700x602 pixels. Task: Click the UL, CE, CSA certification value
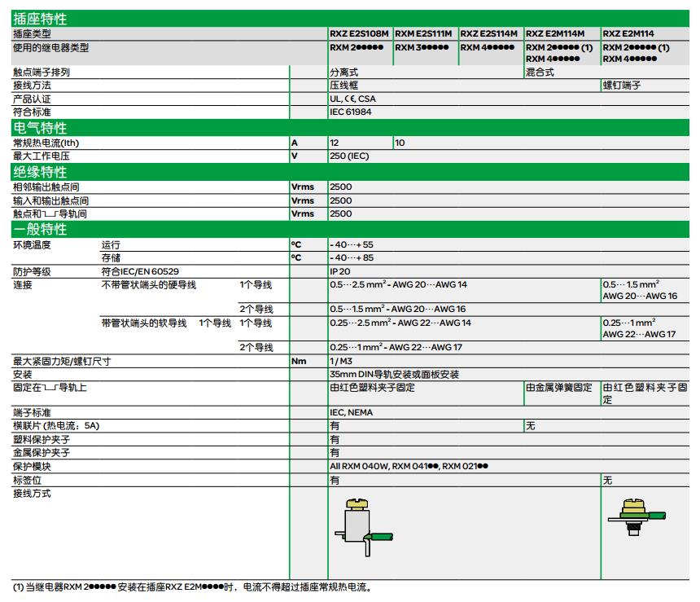tap(352, 99)
